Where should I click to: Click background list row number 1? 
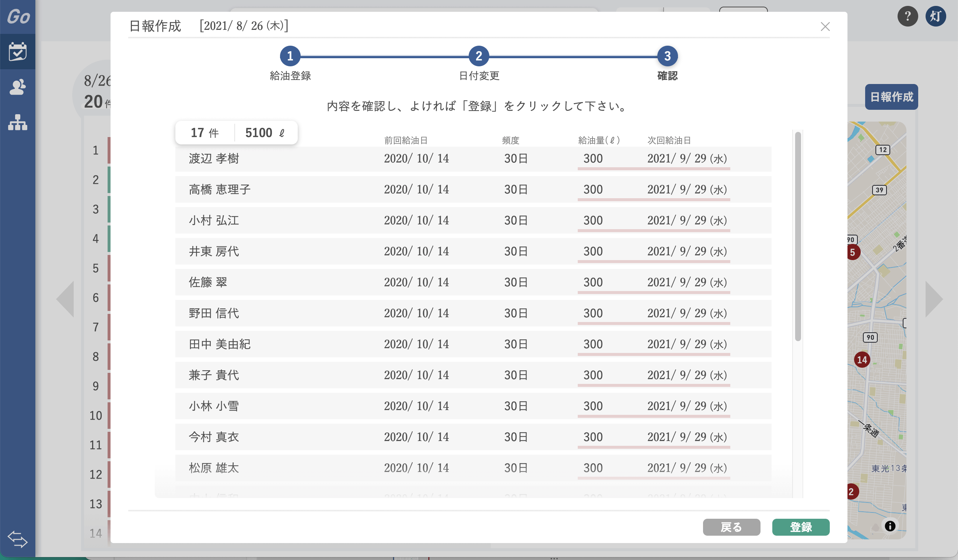click(95, 150)
